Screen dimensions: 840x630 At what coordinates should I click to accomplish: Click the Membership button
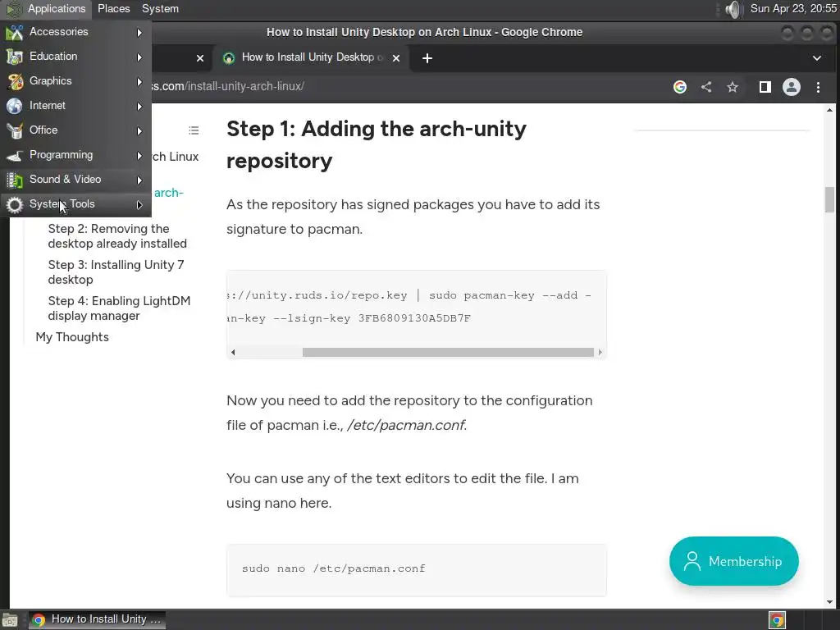pos(734,561)
